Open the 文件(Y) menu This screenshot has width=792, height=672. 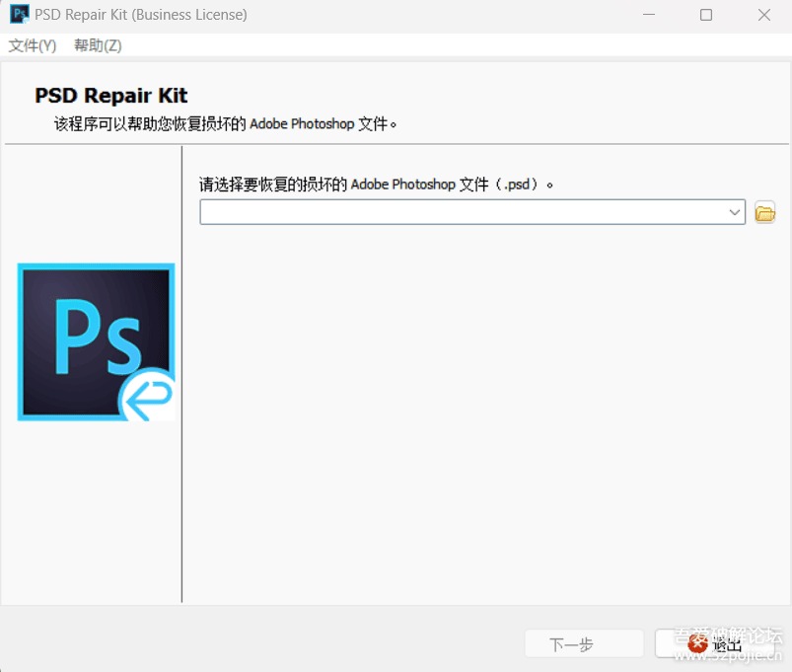[31, 45]
